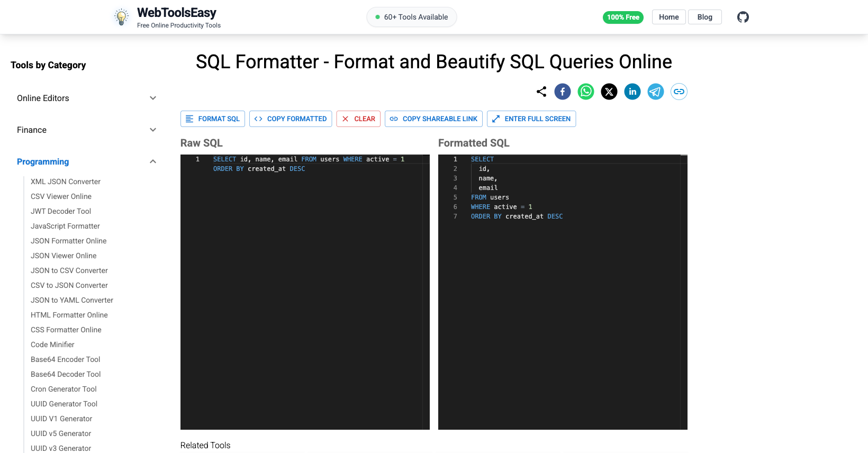
Task: Open JSON to YAML Converter
Action: (x=72, y=300)
